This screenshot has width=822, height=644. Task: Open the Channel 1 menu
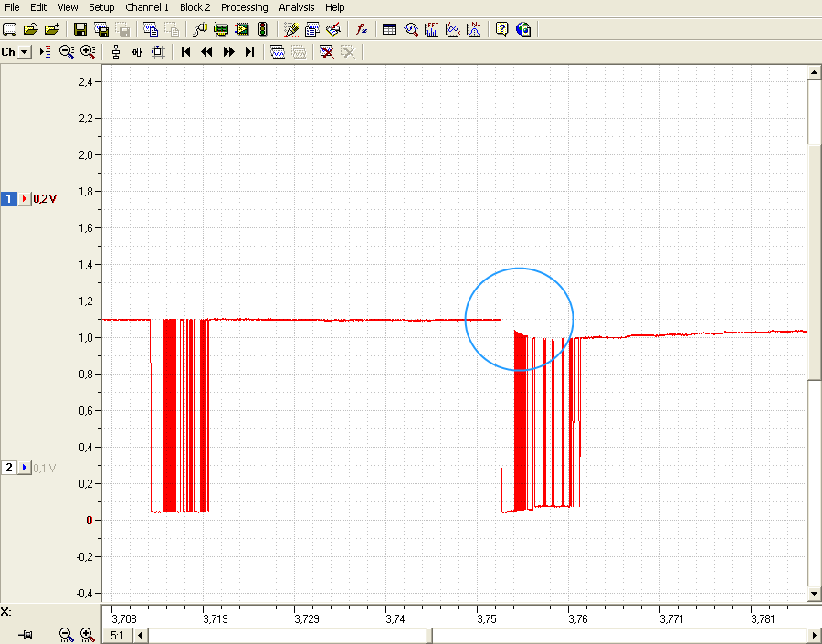147,7
